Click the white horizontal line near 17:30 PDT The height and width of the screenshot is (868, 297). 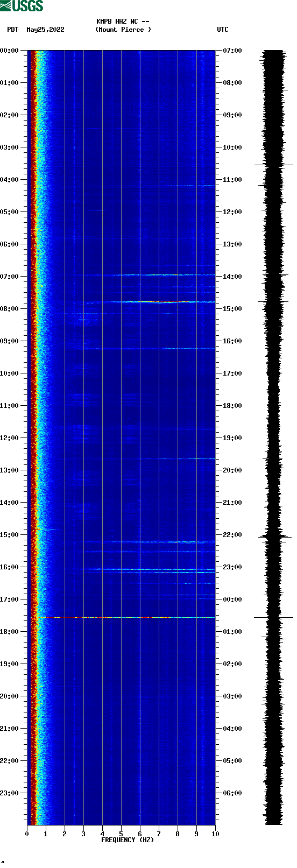click(135, 617)
